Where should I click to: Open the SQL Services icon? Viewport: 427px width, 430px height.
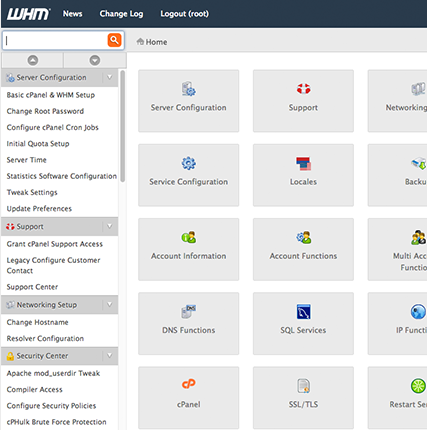[x=304, y=312]
